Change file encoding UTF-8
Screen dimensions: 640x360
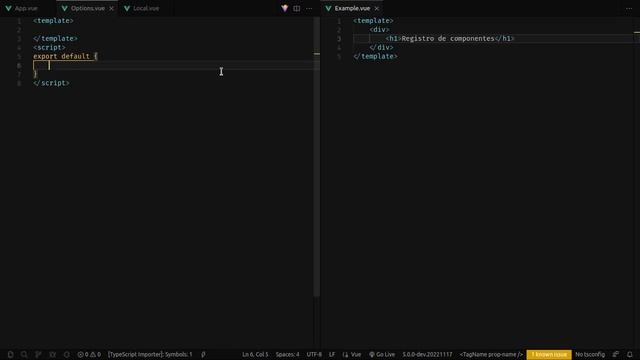314,354
